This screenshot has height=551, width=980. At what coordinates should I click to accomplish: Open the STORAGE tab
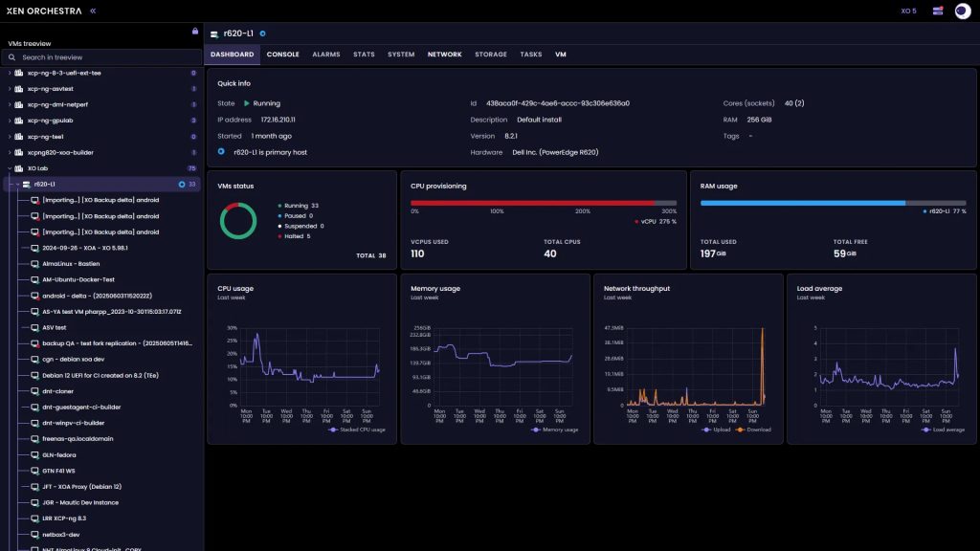click(490, 55)
